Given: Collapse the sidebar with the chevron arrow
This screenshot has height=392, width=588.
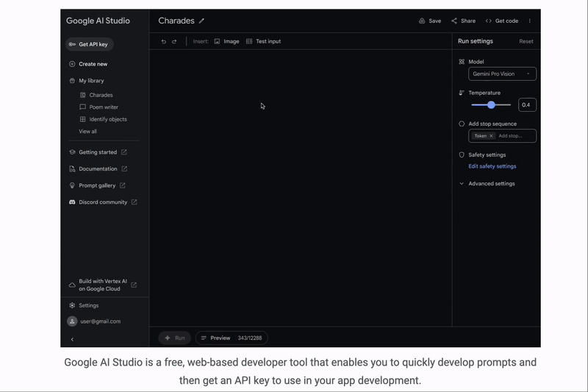Looking at the screenshot, I should click(72, 340).
